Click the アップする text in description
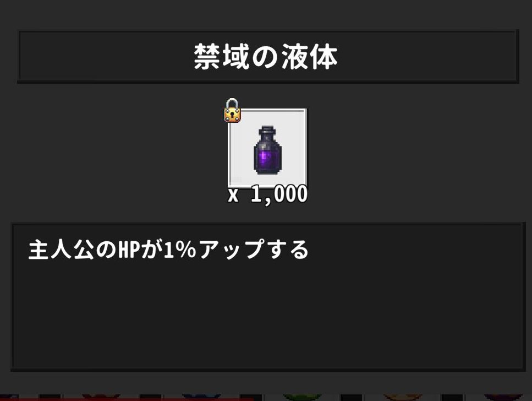Screen dimensions: 532x401 click(254, 250)
